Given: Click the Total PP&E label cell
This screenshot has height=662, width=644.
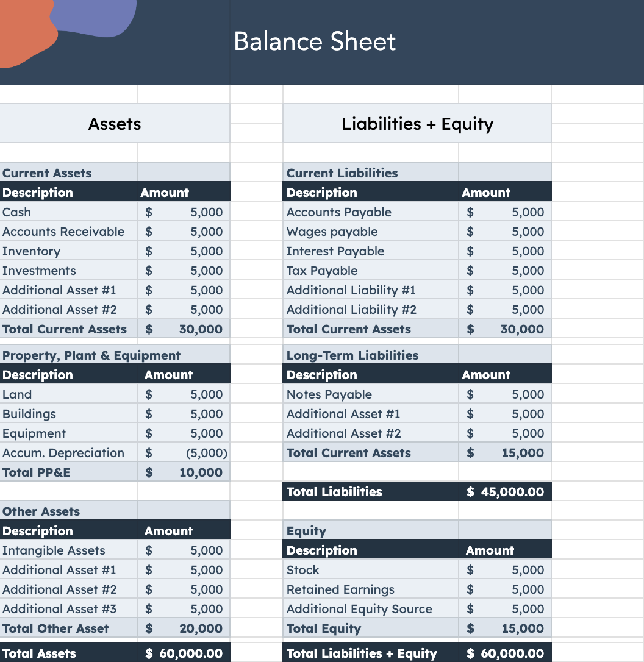Looking at the screenshot, I should point(68,472).
